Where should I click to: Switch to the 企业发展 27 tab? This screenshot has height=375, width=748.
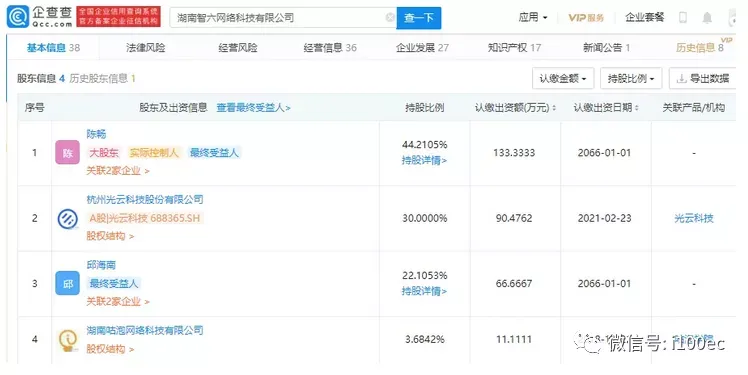coord(422,47)
